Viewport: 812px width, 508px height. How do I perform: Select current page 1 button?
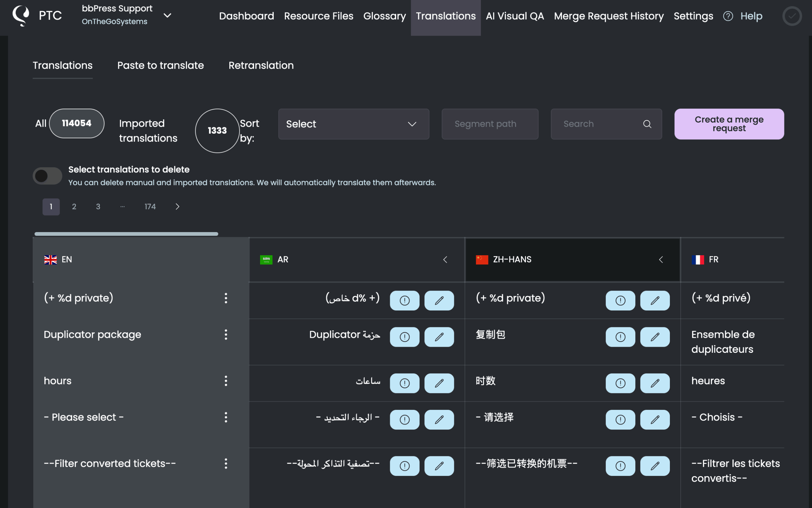pos(51,207)
